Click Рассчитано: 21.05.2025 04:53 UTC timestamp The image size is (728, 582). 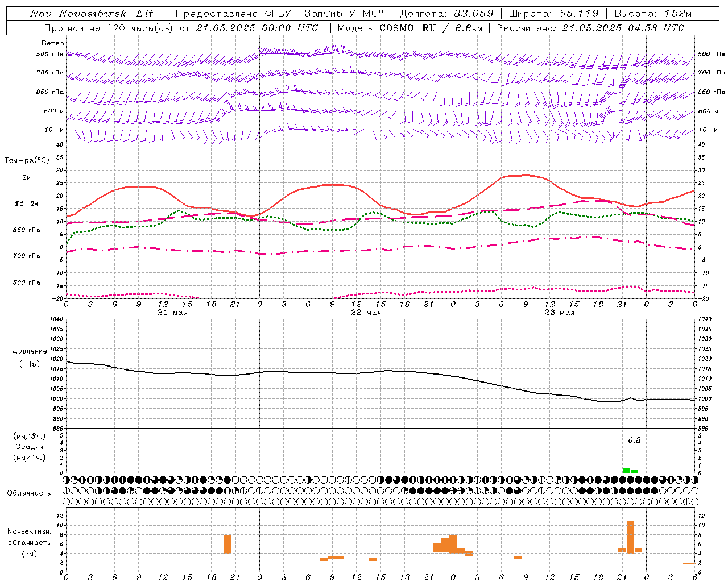coord(590,28)
